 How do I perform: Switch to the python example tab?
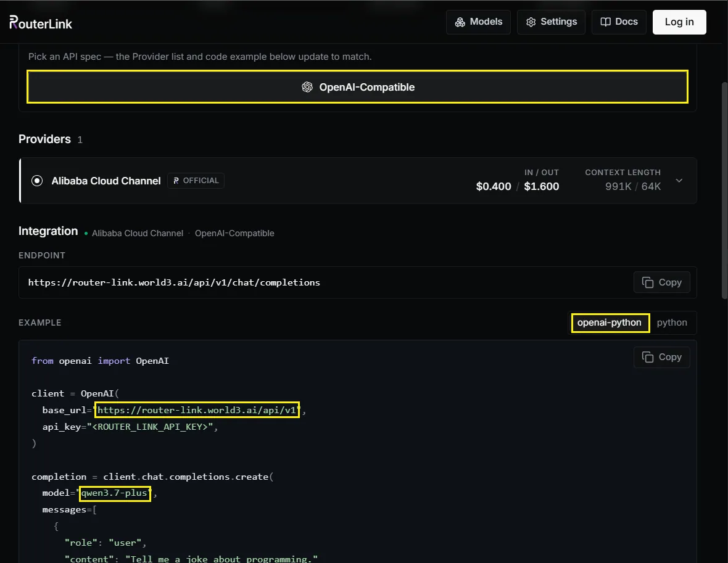[x=671, y=323]
